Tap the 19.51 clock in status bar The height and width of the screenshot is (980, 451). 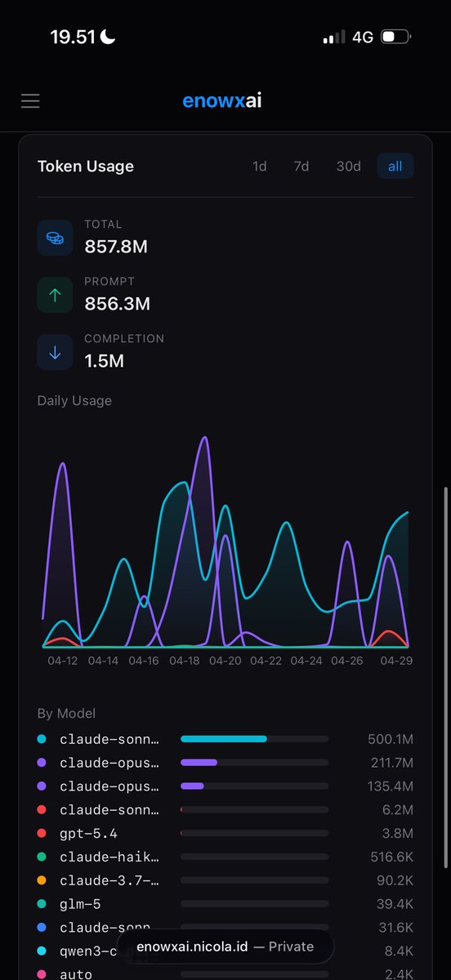click(73, 37)
